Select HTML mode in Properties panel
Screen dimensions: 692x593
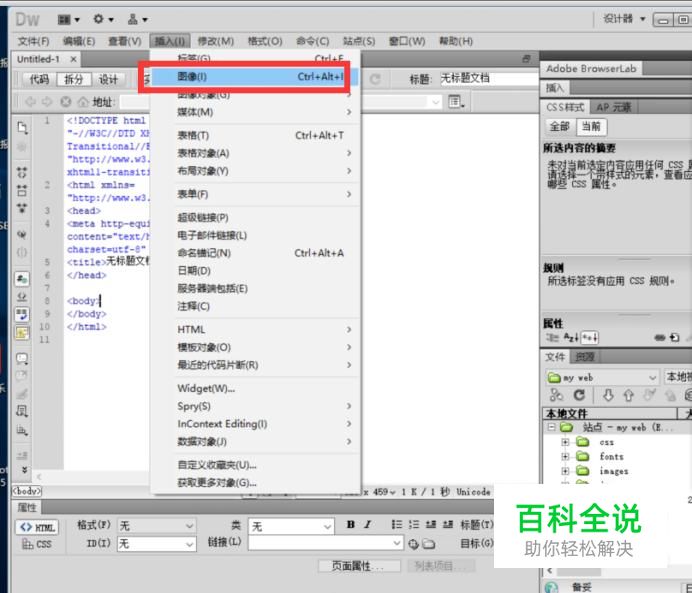coord(37,527)
